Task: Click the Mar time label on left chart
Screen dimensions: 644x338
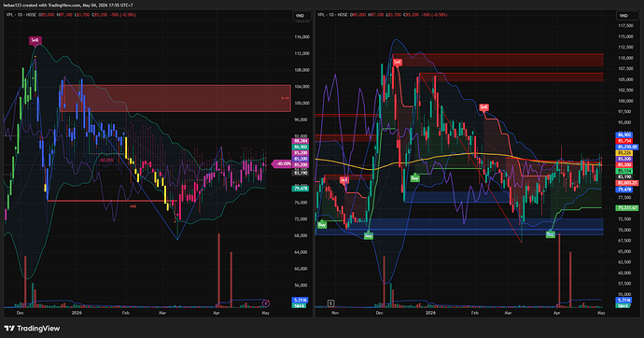Action: pos(162,313)
